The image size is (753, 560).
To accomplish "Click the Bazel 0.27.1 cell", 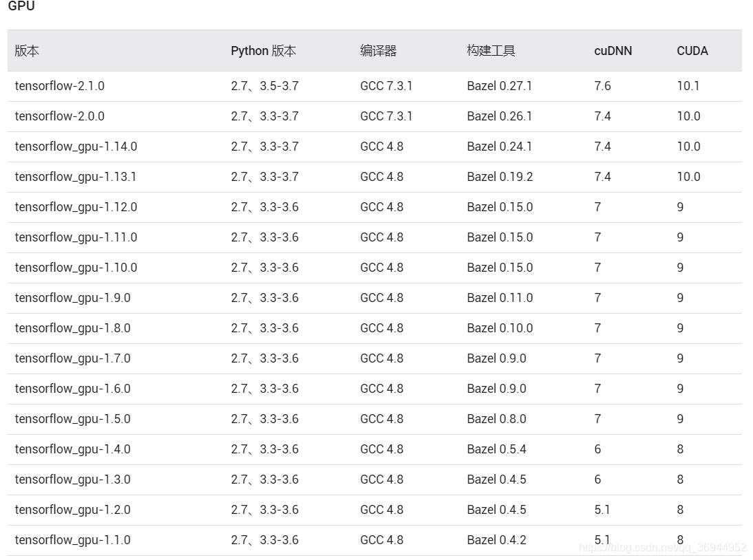I will click(x=500, y=86).
